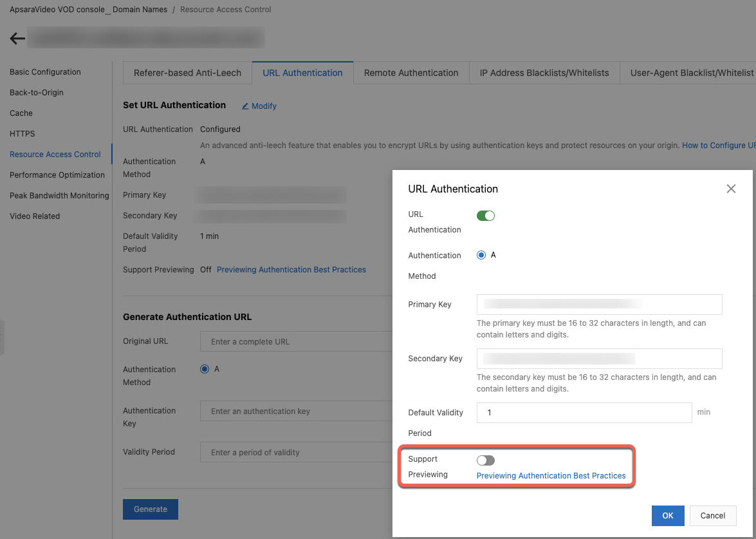The height and width of the screenshot is (539, 756).
Task: Open Peak Bandwidth Monitoring in sidebar
Action: (59, 195)
